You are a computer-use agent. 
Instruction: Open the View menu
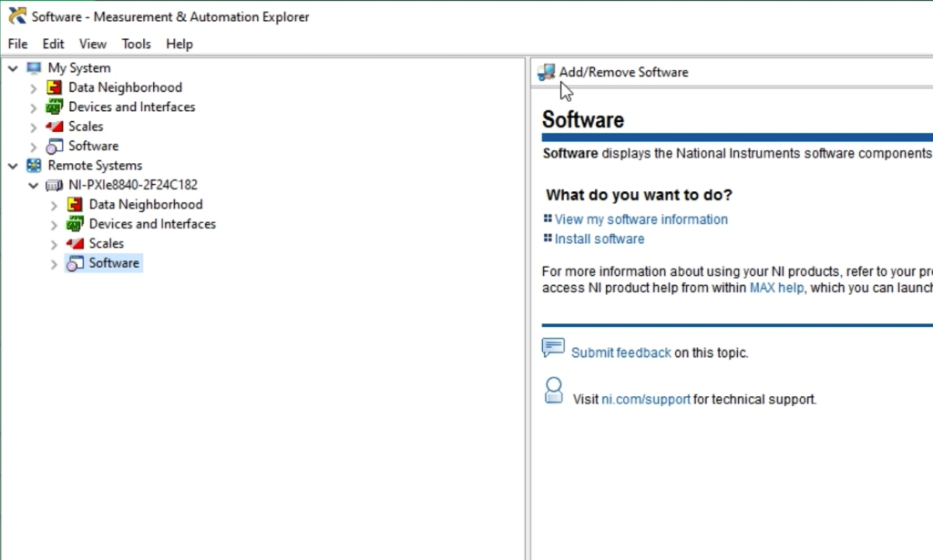(x=93, y=44)
